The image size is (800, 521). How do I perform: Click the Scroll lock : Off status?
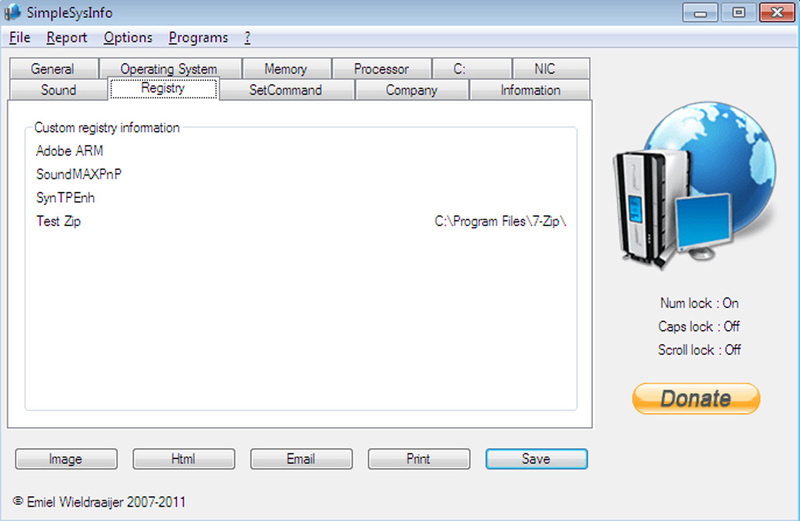click(x=699, y=350)
